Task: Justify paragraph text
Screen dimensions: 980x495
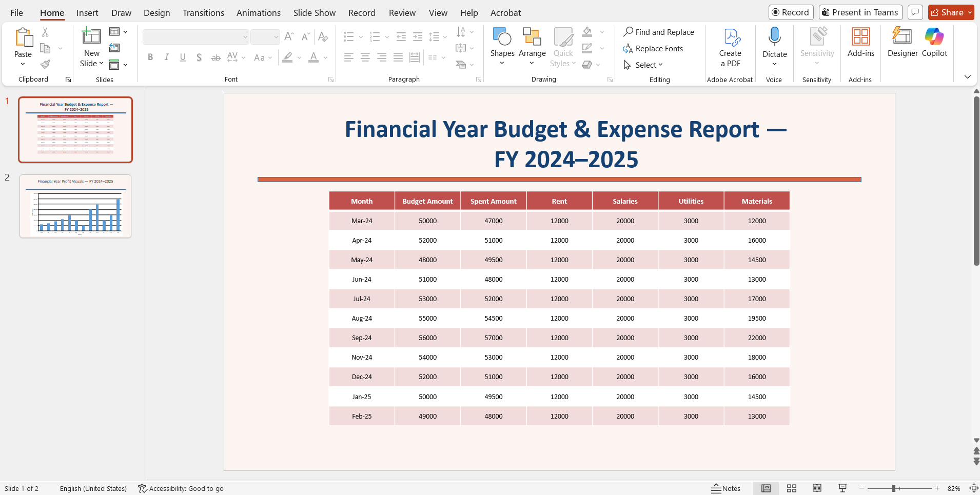Action: coord(398,57)
